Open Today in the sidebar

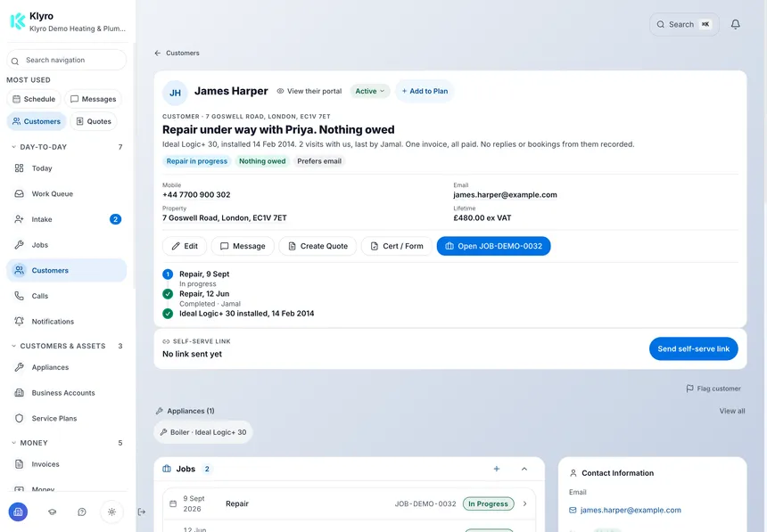click(x=67, y=168)
